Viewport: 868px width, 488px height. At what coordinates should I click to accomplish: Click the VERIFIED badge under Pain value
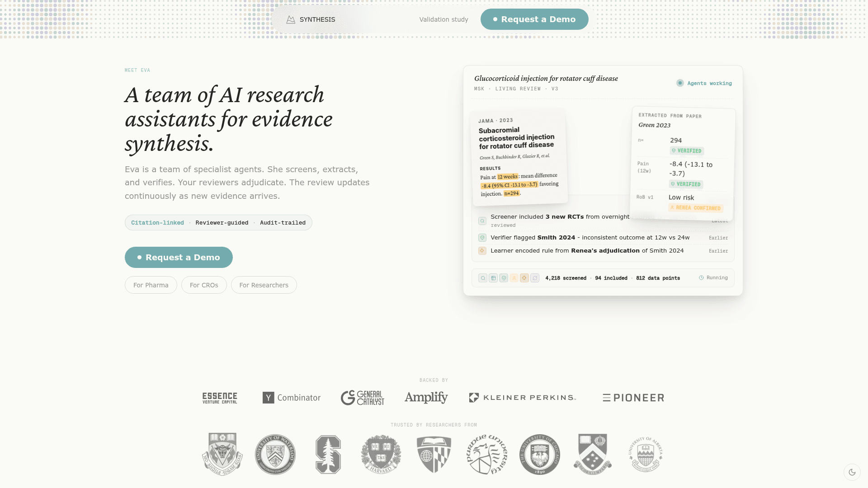click(x=686, y=184)
